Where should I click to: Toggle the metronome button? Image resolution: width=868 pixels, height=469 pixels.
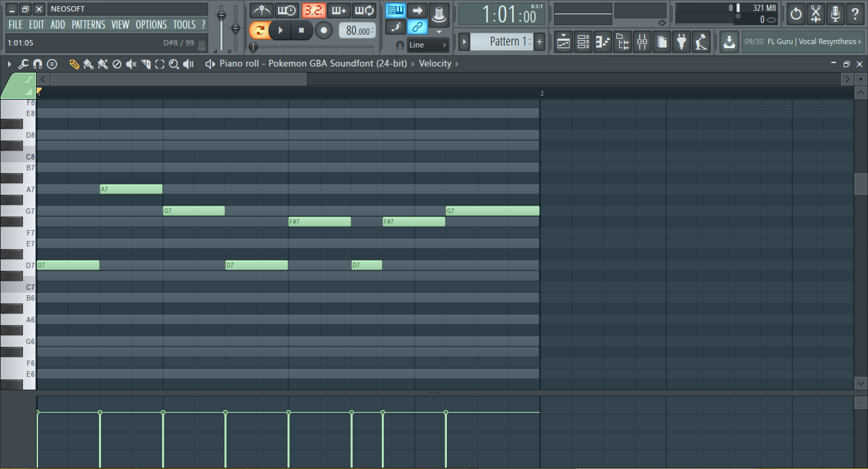click(x=262, y=11)
